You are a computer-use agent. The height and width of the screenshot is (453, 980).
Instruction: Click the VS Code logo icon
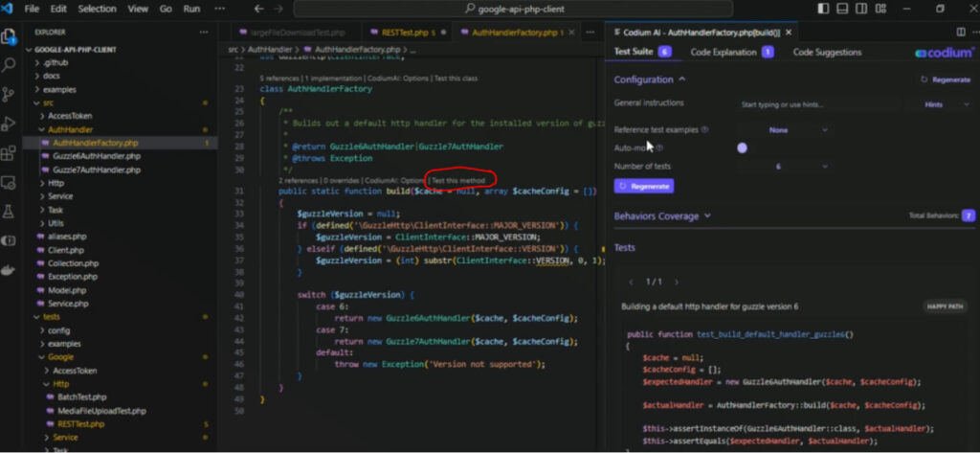point(8,9)
